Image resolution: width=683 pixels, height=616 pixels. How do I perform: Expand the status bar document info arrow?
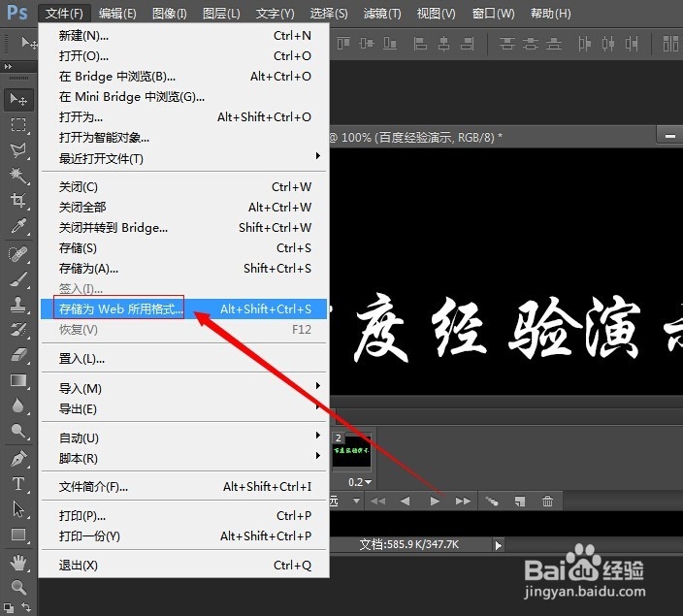(x=499, y=545)
